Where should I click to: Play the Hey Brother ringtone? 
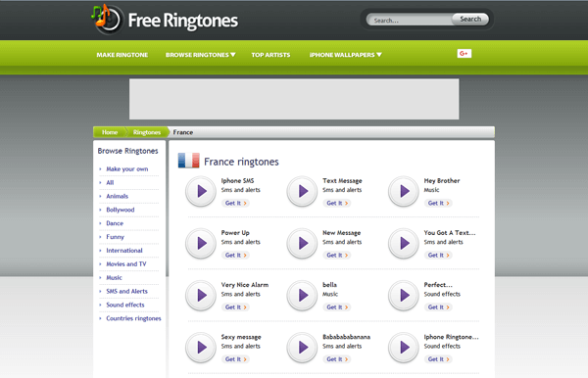403,191
